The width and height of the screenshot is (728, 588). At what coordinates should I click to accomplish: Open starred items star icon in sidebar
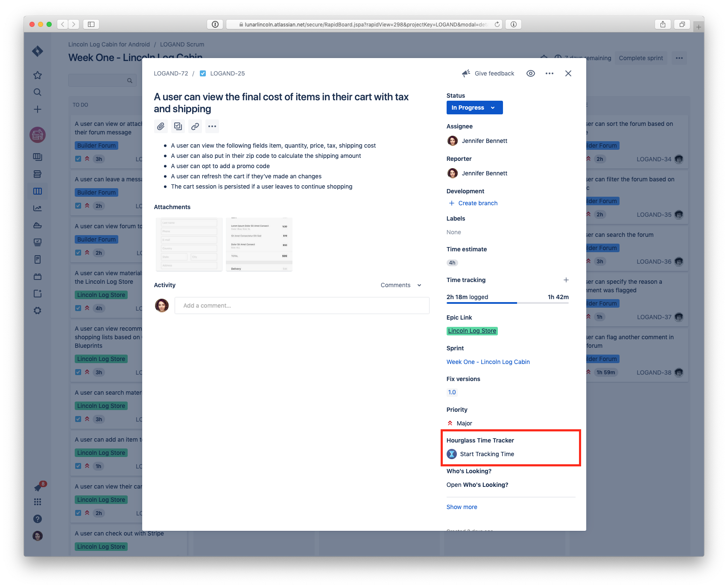click(38, 75)
